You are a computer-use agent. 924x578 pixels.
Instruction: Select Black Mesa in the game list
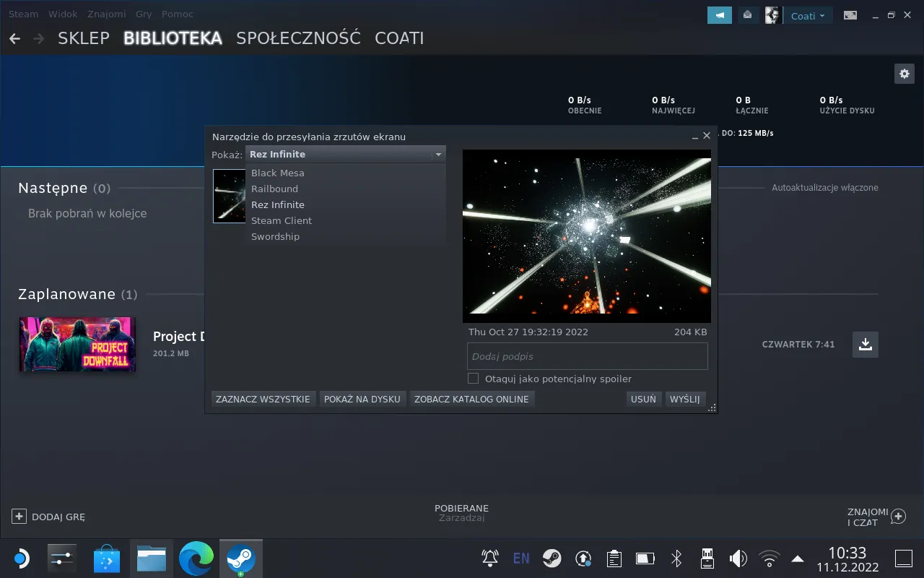tap(277, 173)
